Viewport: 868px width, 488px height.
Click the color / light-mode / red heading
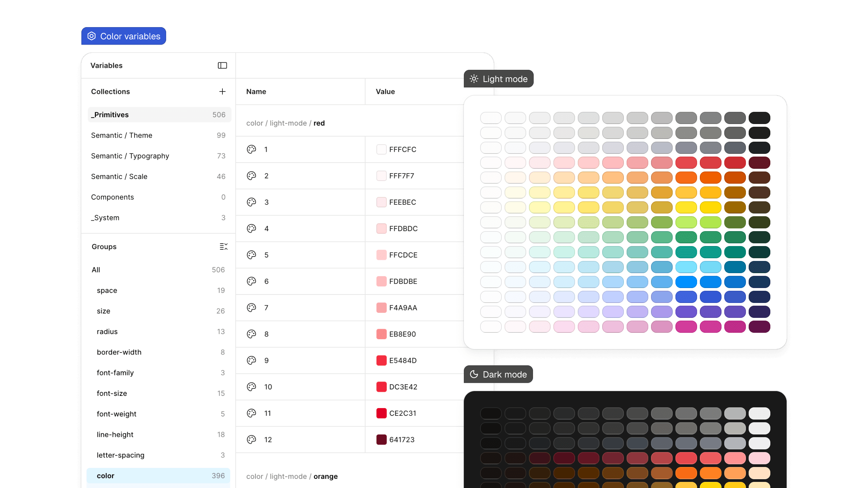tap(285, 123)
